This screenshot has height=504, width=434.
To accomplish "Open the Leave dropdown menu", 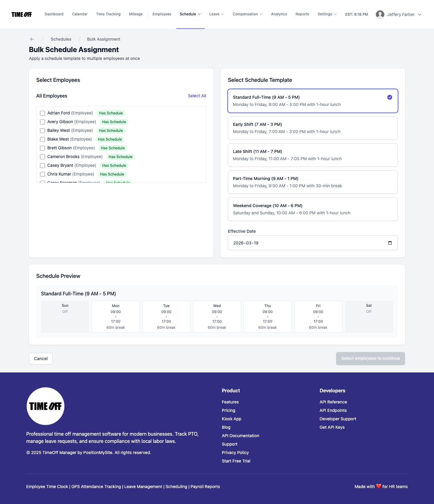I will pyautogui.click(x=216, y=14).
